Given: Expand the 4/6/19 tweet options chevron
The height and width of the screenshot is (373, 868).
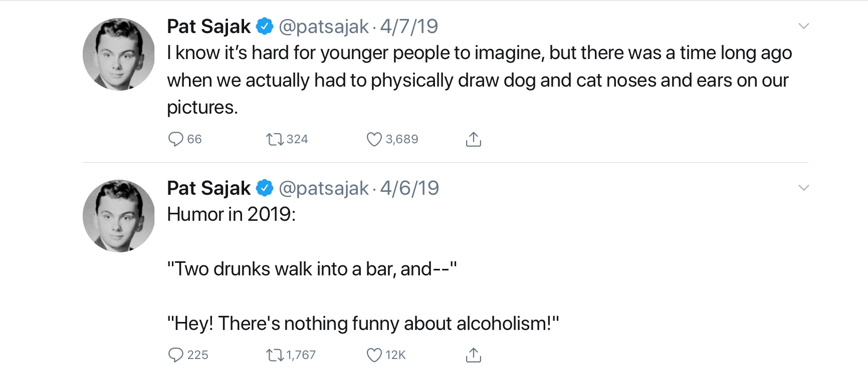Looking at the screenshot, I should click(x=803, y=188).
